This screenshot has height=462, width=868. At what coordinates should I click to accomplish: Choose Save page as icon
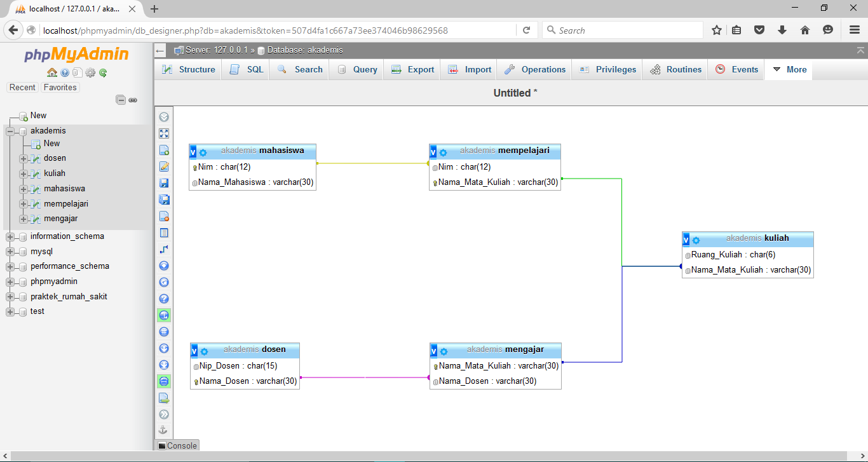point(164,200)
